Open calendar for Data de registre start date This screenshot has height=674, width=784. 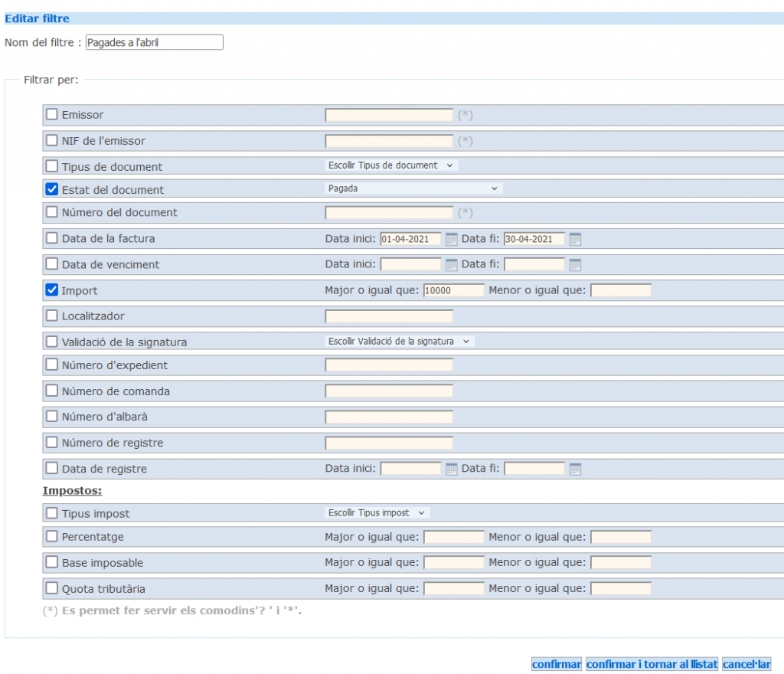(452, 469)
